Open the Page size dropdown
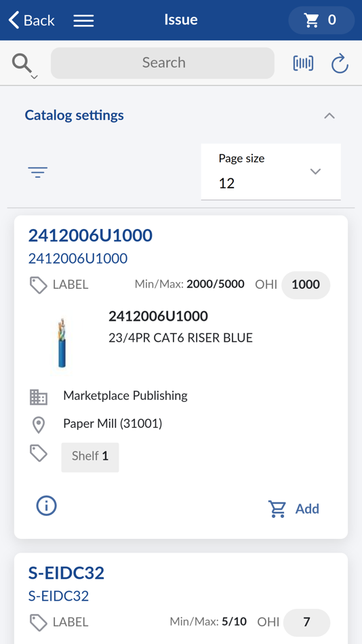The height and width of the screenshot is (644, 362). pyautogui.click(x=270, y=172)
